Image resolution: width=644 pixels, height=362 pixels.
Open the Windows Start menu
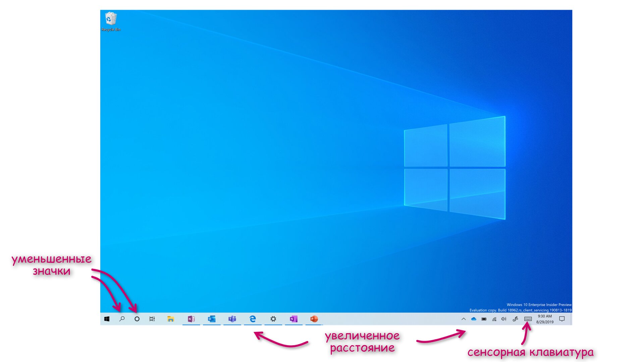coord(107,319)
